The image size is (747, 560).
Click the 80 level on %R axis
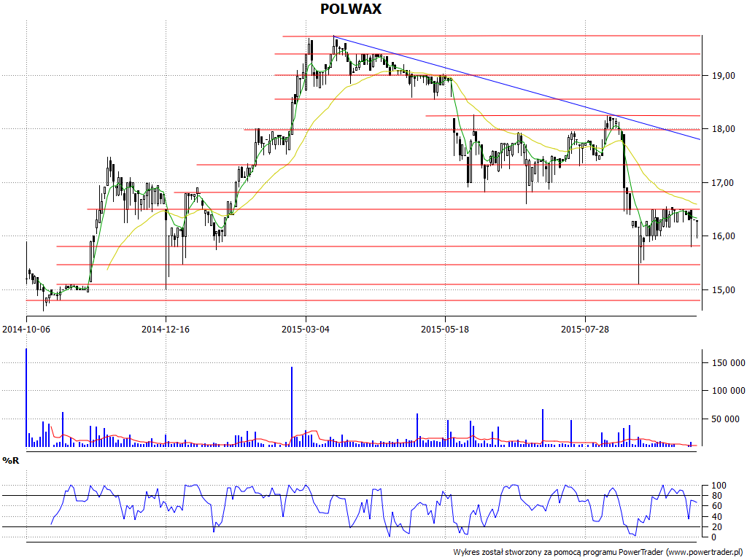pyautogui.click(x=717, y=496)
